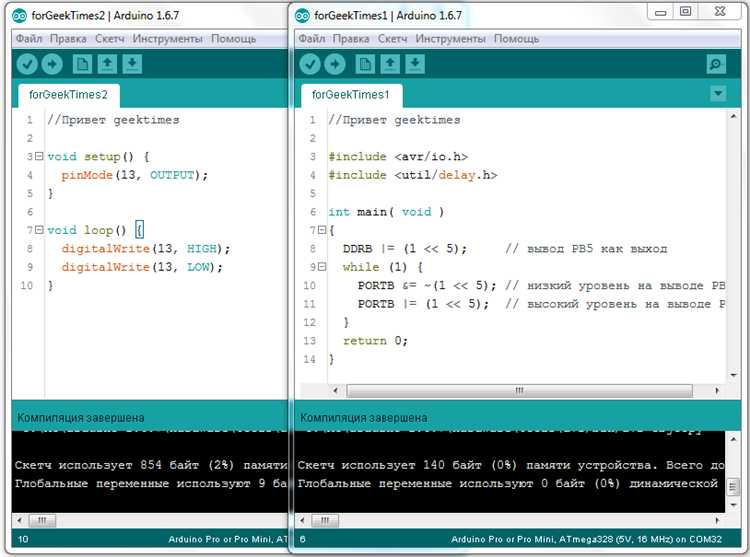Click status text "Arduino Pro or Pro Mini, ATmega328" on COM32
Screen dimensions: 750x557
(586, 539)
